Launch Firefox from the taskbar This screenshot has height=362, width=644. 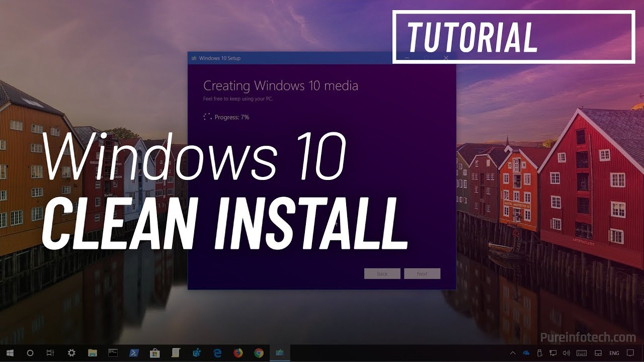pyautogui.click(x=238, y=353)
